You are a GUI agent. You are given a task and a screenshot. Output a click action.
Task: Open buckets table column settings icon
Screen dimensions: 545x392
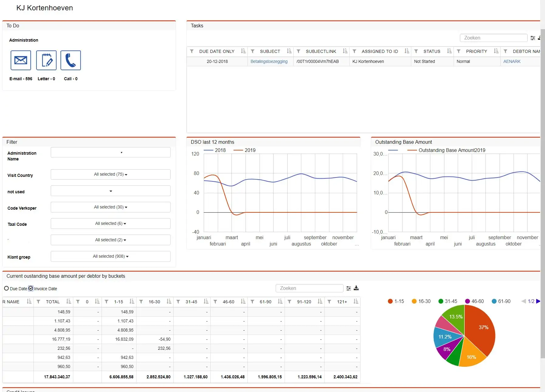348,288
